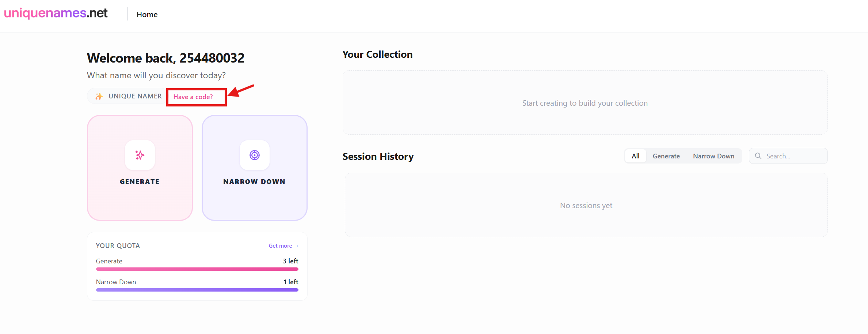The height and width of the screenshot is (334, 868).
Task: Open the Home menu item
Action: pos(147,15)
